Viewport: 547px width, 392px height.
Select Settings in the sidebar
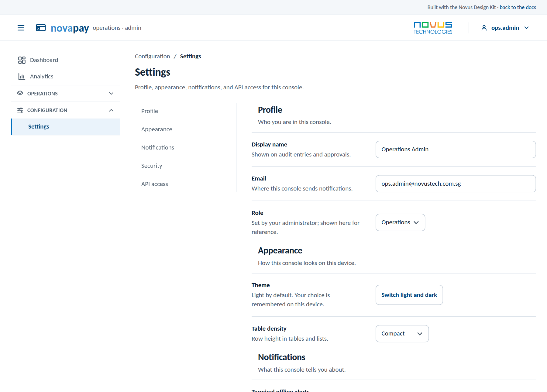(66, 127)
